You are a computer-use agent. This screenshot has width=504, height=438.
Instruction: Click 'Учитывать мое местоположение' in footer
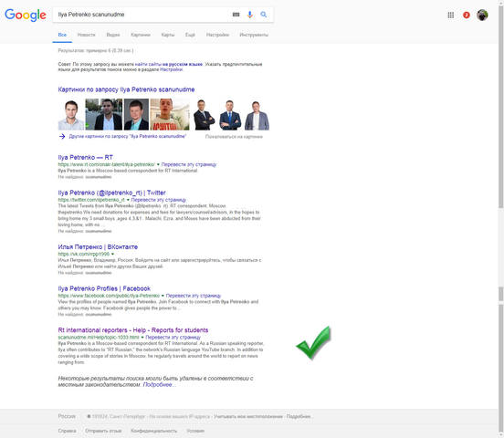(x=248, y=416)
